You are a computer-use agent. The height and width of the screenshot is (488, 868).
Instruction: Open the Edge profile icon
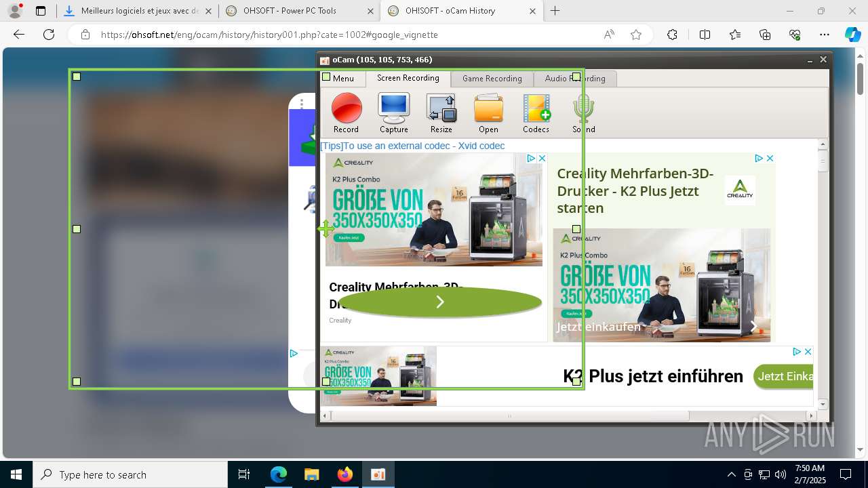(15, 11)
